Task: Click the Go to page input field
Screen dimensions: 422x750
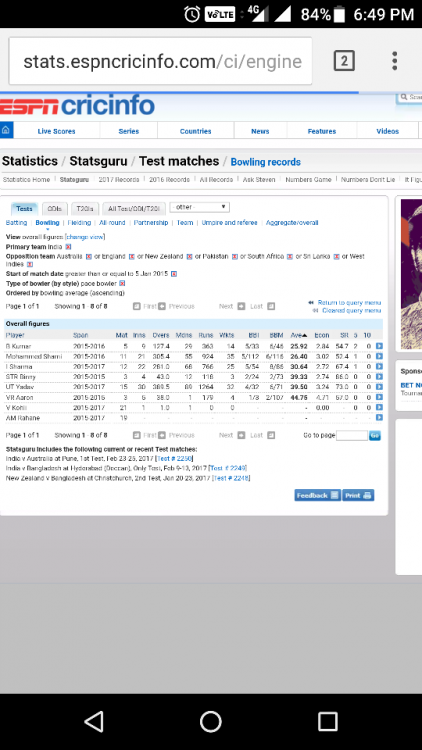Action: (352, 435)
